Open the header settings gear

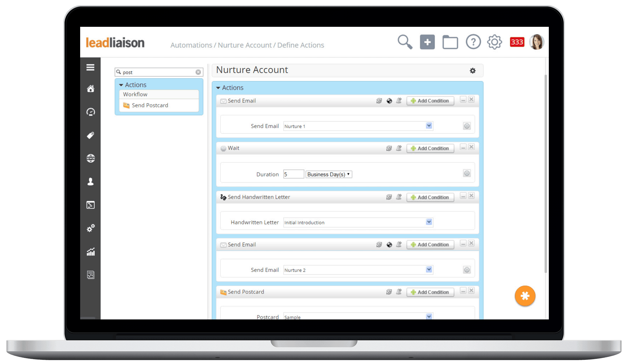(x=495, y=42)
